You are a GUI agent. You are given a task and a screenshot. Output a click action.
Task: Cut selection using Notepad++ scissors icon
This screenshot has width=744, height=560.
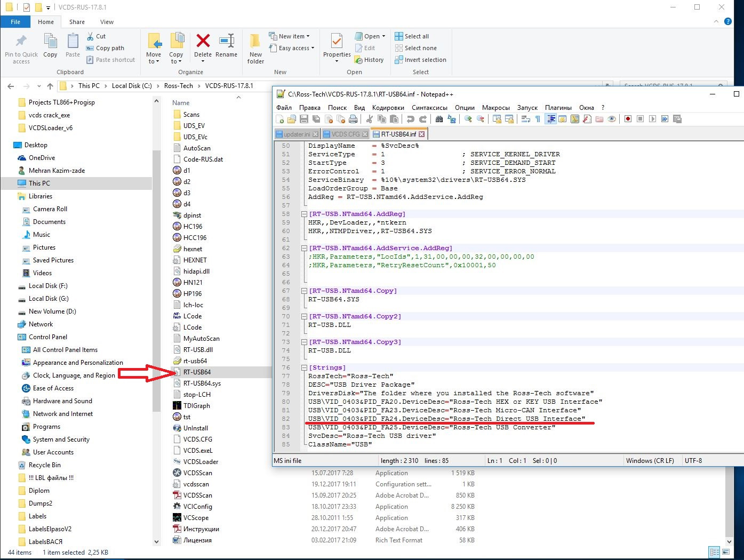369,119
